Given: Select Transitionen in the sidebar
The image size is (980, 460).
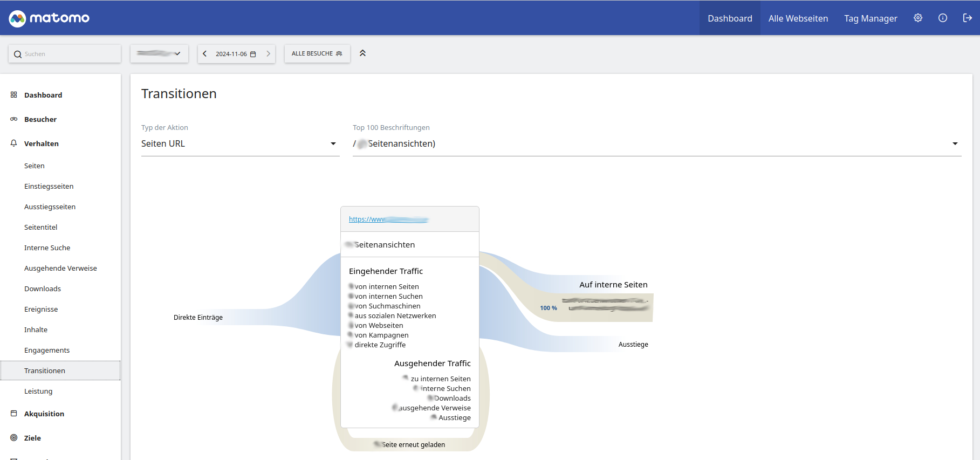Looking at the screenshot, I should pyautogui.click(x=60, y=370).
